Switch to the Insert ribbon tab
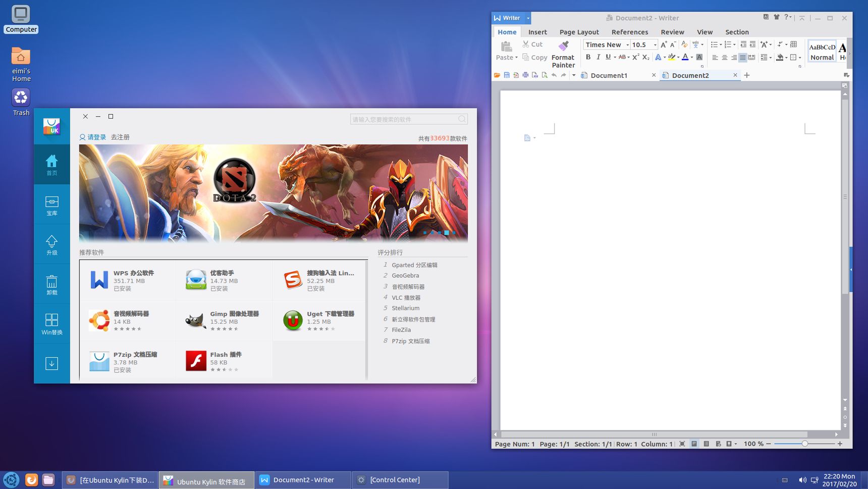The height and width of the screenshot is (489, 868). tap(537, 32)
